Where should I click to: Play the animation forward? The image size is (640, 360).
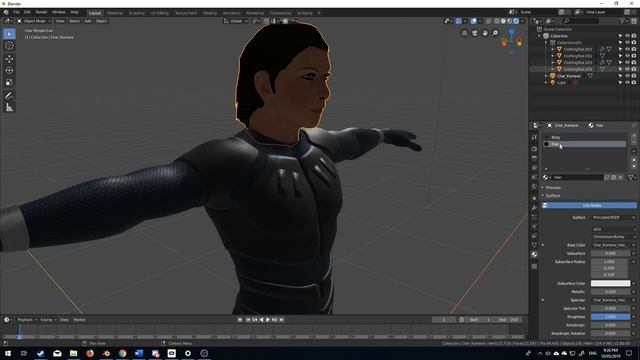click(268, 320)
